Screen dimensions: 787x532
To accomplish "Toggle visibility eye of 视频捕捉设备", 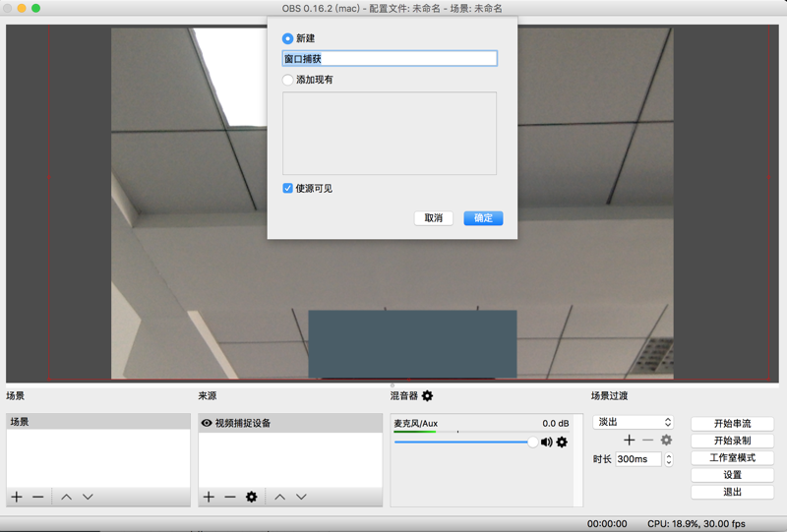I will click(207, 423).
